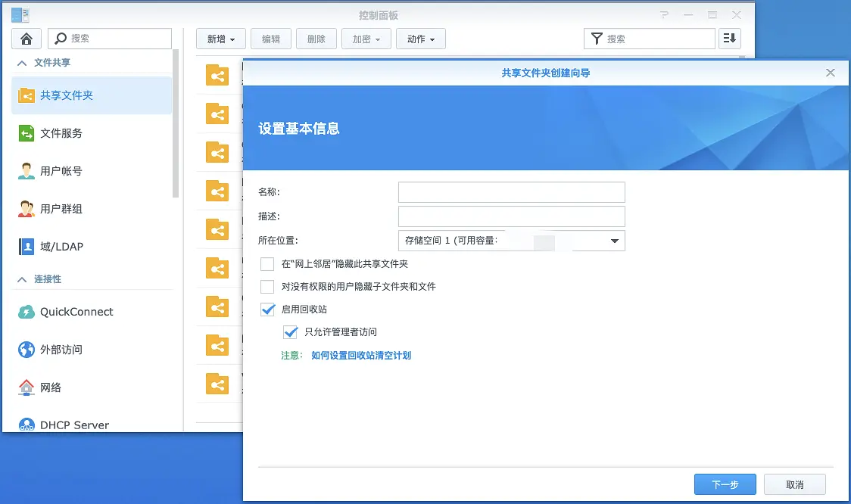The height and width of the screenshot is (504, 851).
Task: Open QuickConnect cloud icon
Action: tap(26, 312)
